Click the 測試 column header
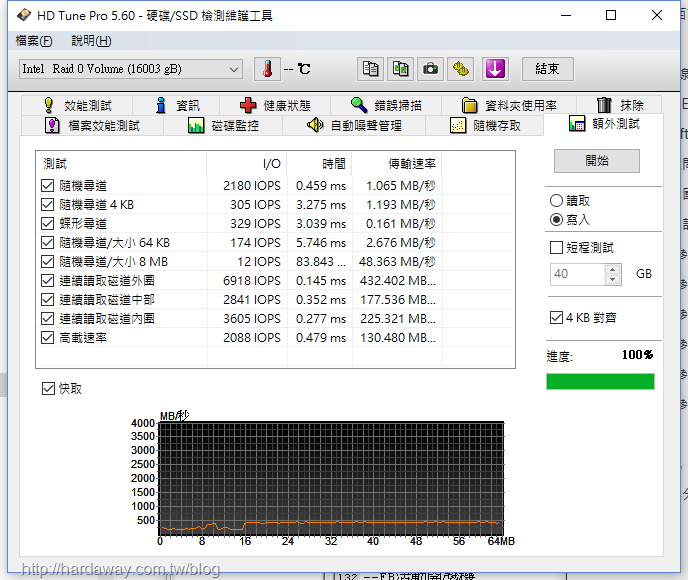 [x=121, y=164]
